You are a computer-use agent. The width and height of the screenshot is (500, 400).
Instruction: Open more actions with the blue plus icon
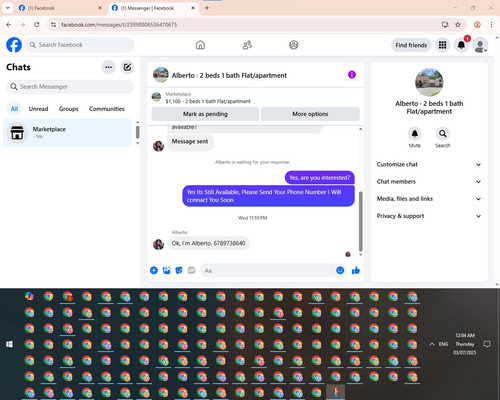[x=154, y=270]
